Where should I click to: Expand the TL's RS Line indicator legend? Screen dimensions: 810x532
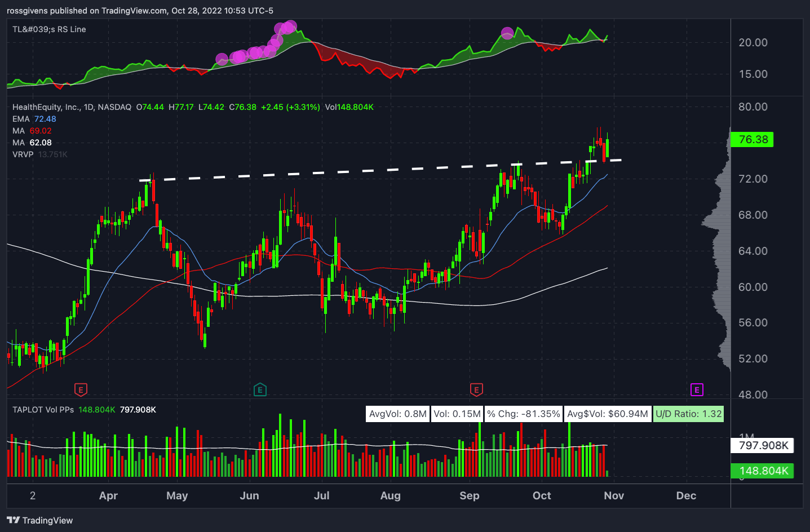click(x=48, y=29)
